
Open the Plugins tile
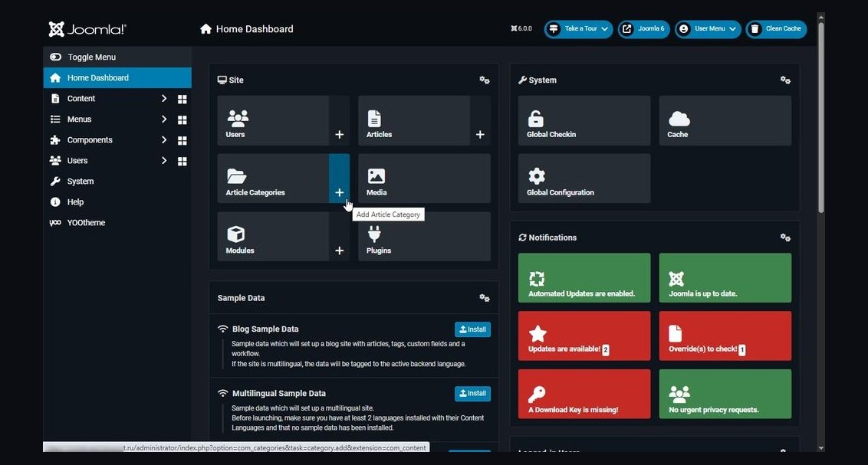pos(424,237)
